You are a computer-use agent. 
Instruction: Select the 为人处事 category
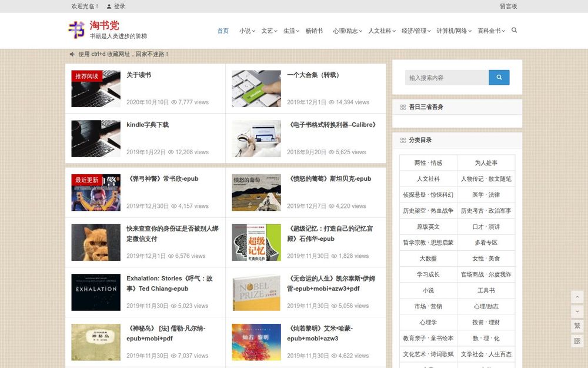pyautogui.click(x=486, y=163)
